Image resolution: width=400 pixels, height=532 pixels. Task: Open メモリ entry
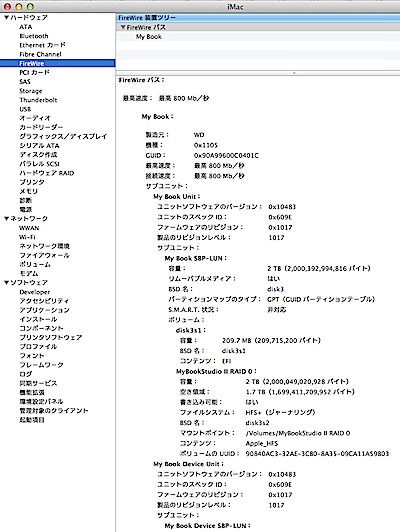tap(28, 191)
